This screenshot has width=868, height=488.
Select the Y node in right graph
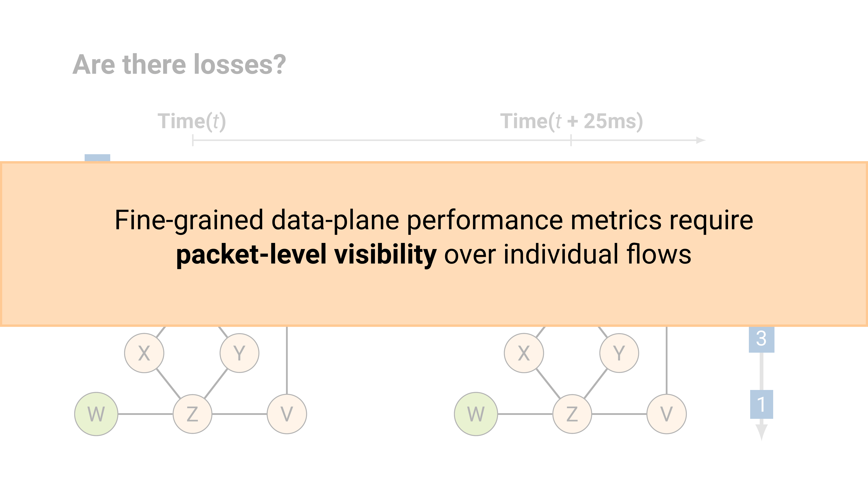click(619, 353)
